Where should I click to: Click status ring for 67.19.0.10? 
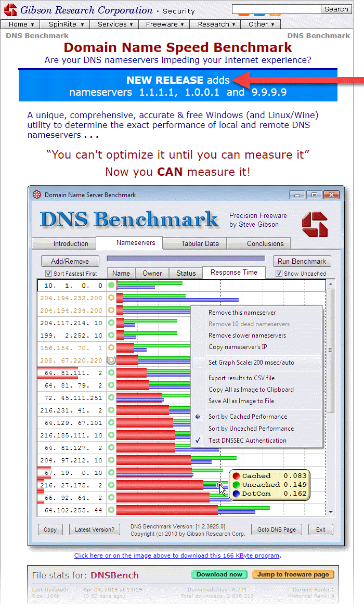pyautogui.click(x=111, y=472)
